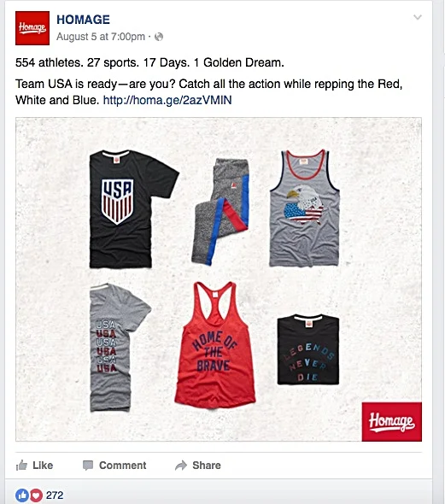Click the HOMAGE profile picture logo
Screen dimensions: 445x504
pos(32,28)
